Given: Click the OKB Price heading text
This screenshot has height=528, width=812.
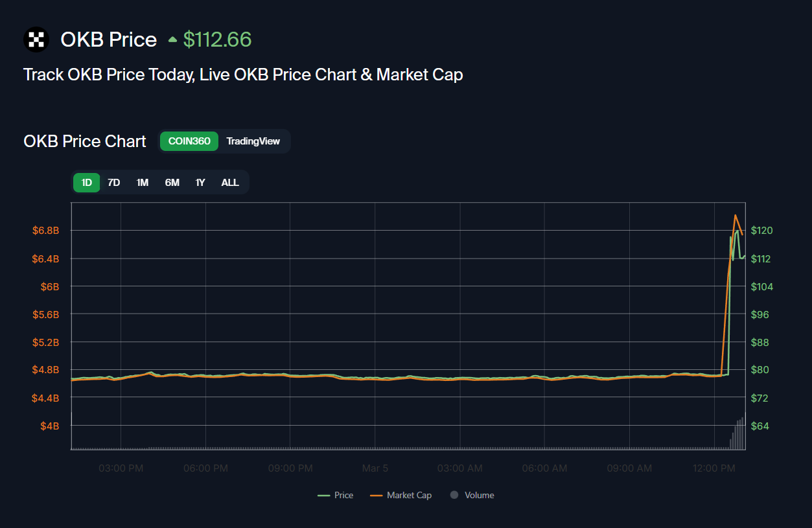Looking at the screenshot, I should pos(108,40).
